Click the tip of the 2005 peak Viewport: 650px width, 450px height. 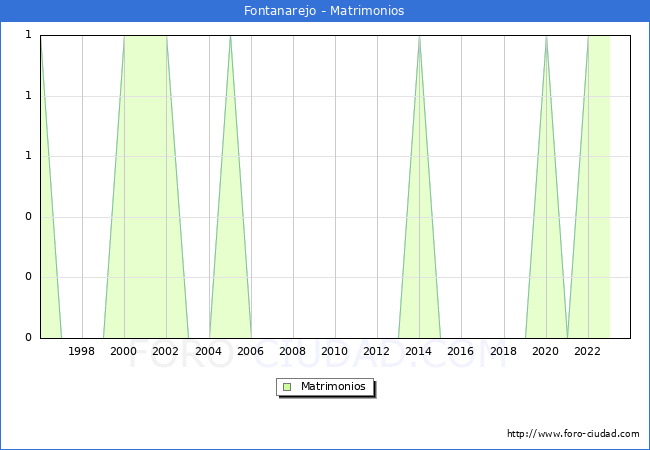pyautogui.click(x=230, y=37)
